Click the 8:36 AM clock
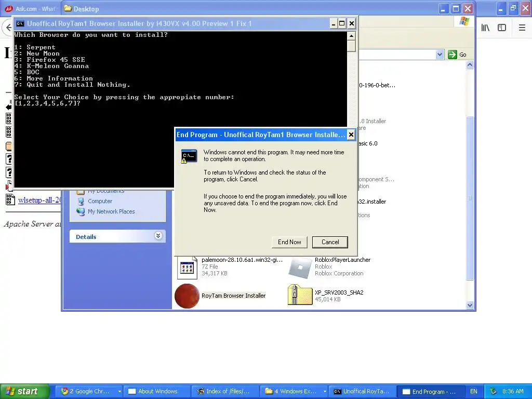Image resolution: width=532 pixels, height=399 pixels. 513,392
